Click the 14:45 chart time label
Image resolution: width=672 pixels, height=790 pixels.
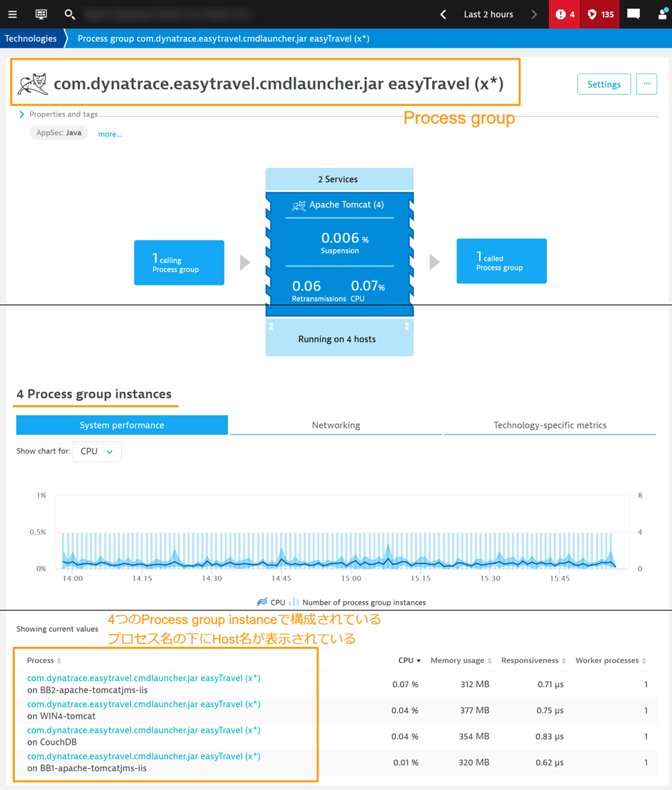[282, 578]
